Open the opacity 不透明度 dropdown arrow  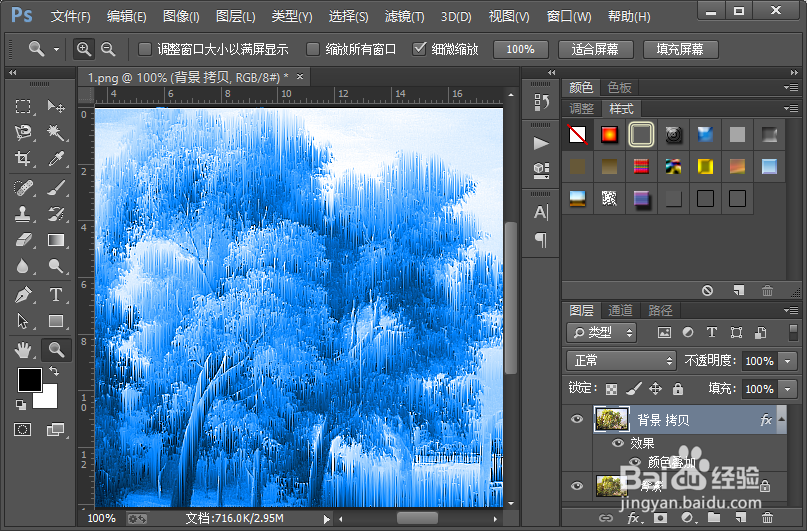(x=787, y=361)
